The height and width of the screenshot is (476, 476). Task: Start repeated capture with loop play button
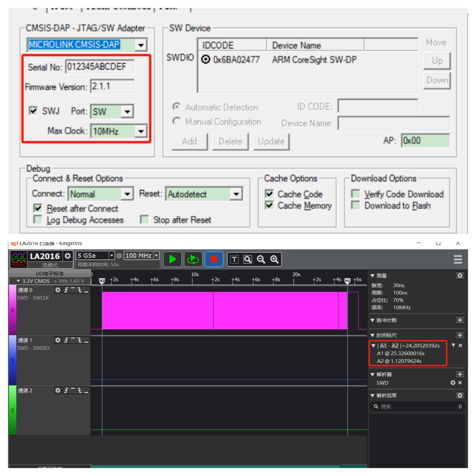tap(193, 259)
